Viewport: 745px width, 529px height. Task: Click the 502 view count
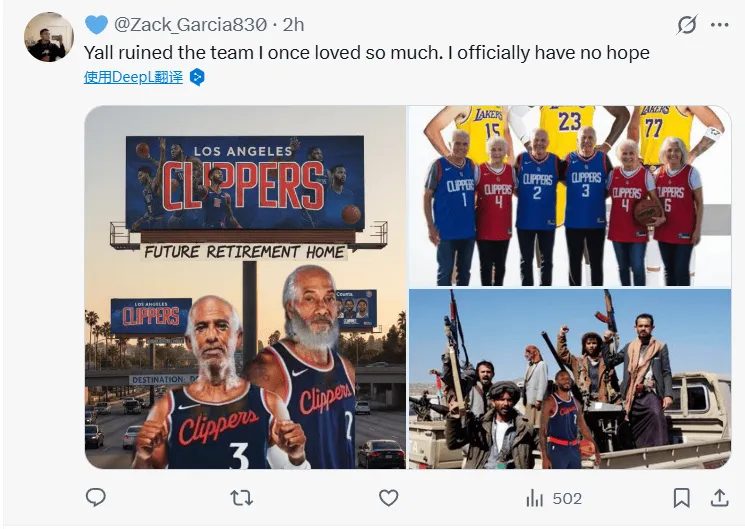566,497
